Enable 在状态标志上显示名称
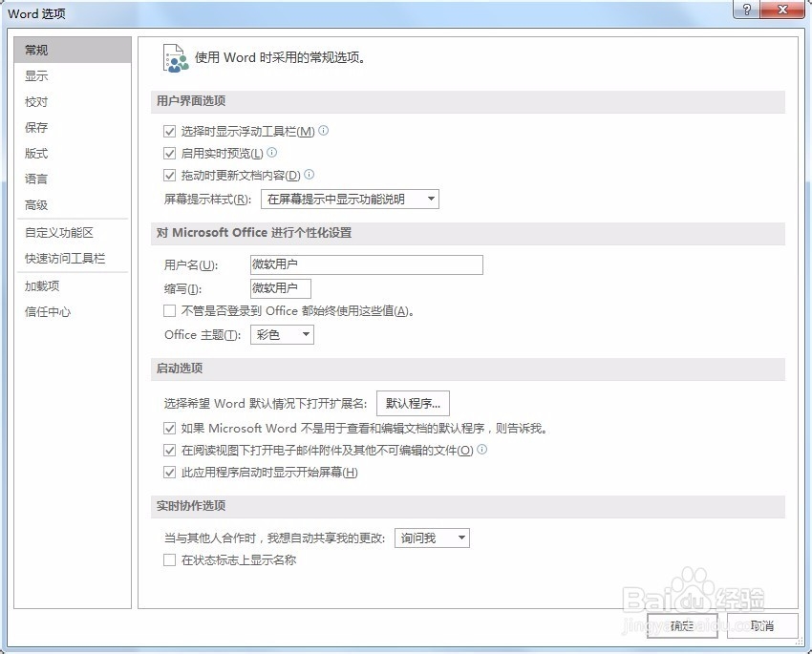812x654 pixels. [169, 559]
